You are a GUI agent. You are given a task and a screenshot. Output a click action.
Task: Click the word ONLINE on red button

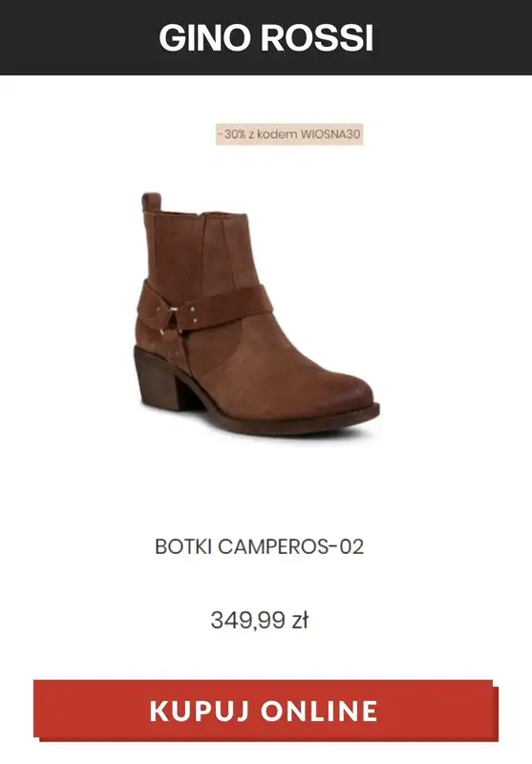[320, 711]
